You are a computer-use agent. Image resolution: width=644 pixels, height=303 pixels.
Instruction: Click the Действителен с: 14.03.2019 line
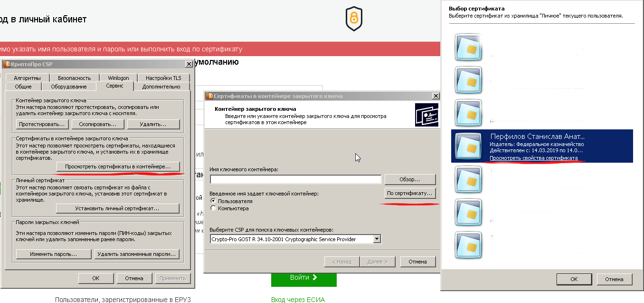(536, 151)
